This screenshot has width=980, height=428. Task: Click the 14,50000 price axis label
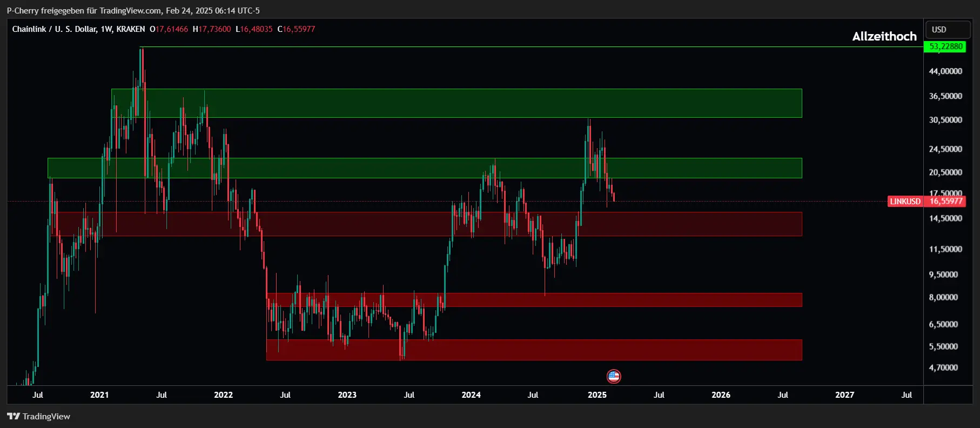[x=945, y=218]
